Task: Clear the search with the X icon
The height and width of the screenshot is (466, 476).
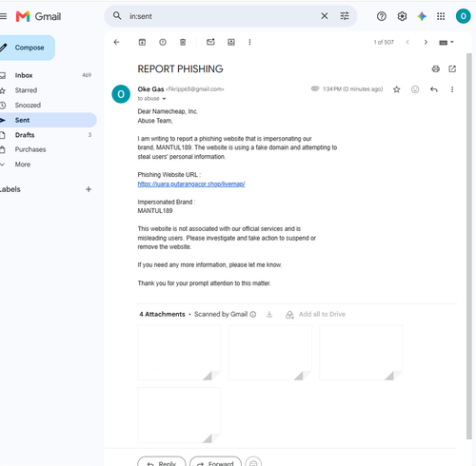Action: pos(325,16)
